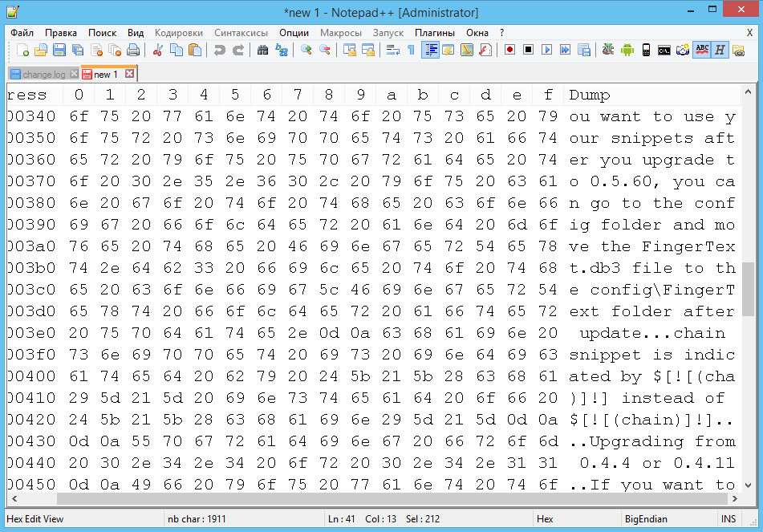Screen dimensions: 763x532
Task: Toggle word wrap toolbar button
Action: (392, 50)
